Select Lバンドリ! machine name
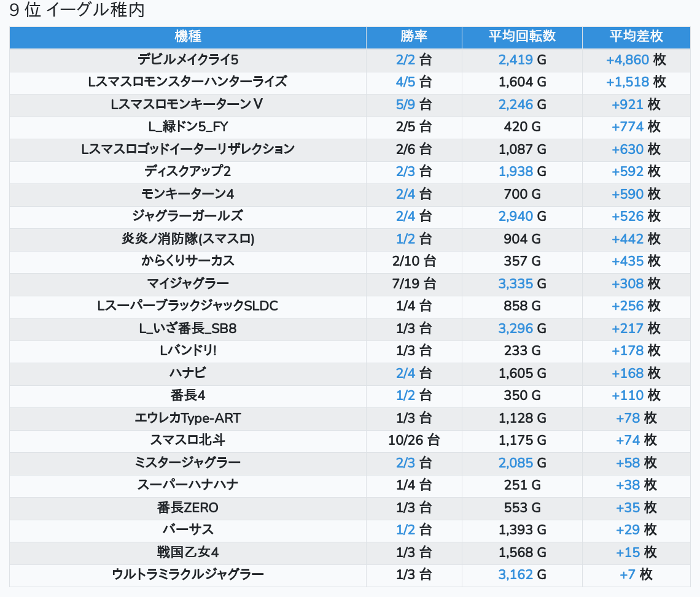 188,351
